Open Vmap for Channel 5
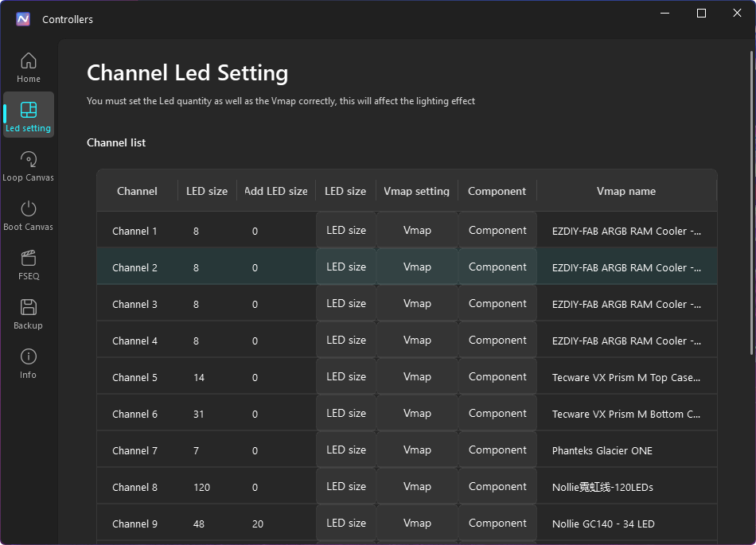The width and height of the screenshot is (756, 545). click(x=417, y=377)
